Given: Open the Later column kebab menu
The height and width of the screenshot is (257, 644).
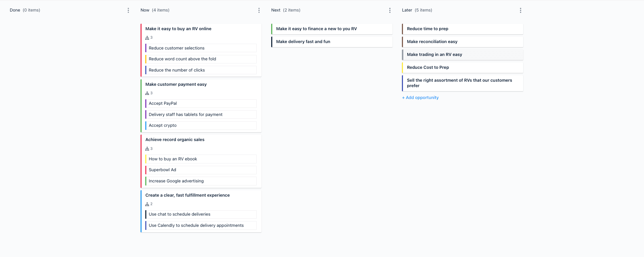Looking at the screenshot, I should point(520,11).
